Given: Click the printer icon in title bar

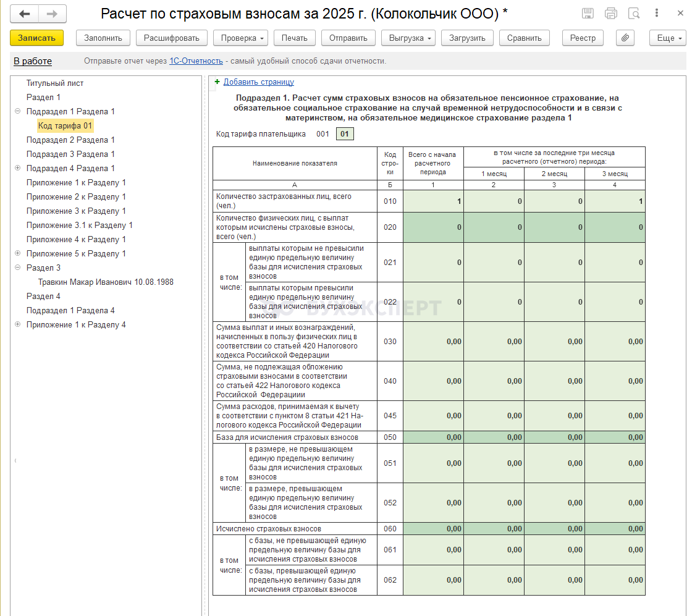Looking at the screenshot, I should tap(611, 14).
